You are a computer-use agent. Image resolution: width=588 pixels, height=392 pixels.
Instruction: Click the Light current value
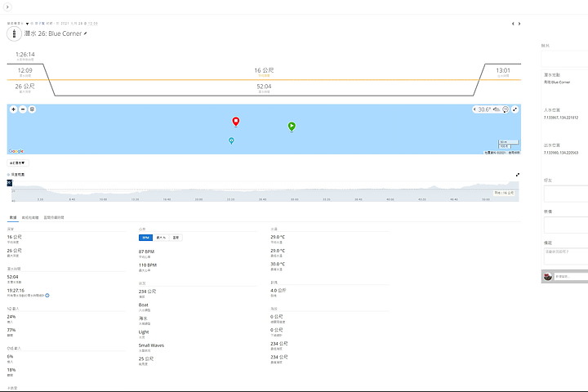click(x=144, y=332)
